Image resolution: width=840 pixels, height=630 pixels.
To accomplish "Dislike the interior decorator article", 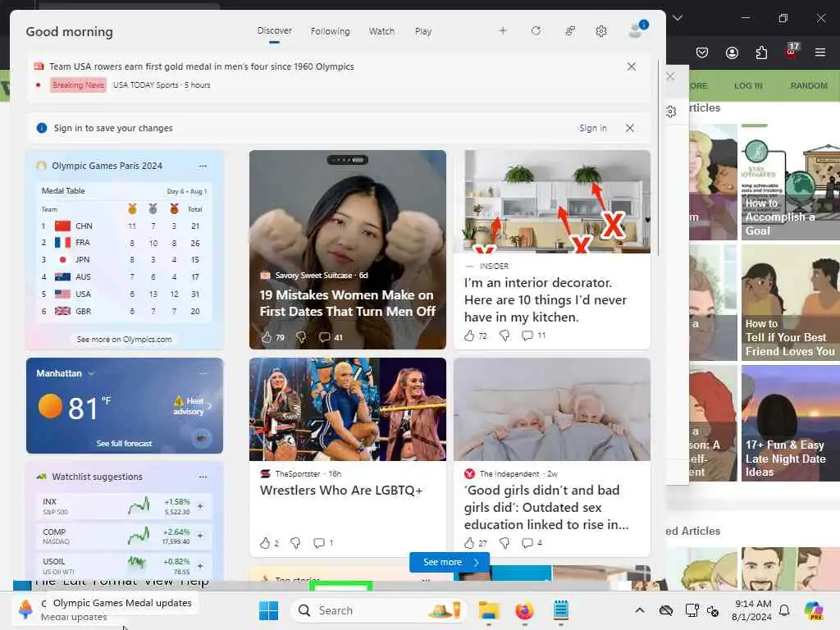I will (x=504, y=336).
